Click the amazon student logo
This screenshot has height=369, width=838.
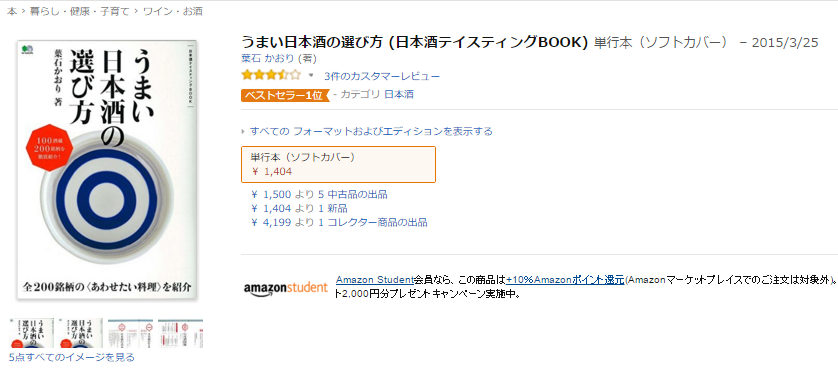(285, 287)
